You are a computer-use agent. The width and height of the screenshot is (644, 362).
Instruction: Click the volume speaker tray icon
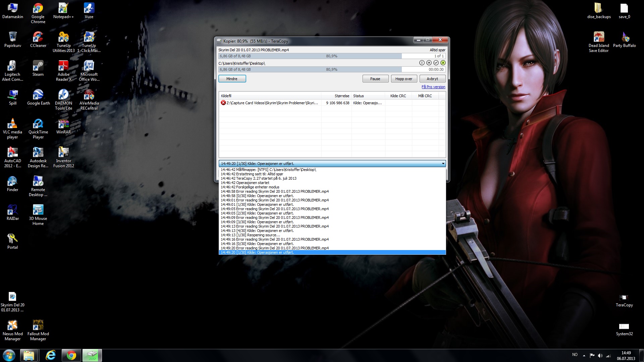[600, 355]
